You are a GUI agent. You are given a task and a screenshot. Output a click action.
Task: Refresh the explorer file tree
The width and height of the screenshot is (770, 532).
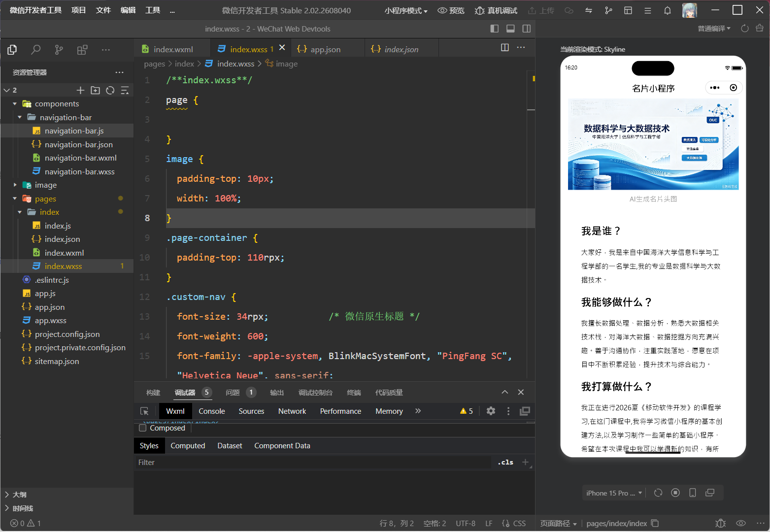coord(110,90)
